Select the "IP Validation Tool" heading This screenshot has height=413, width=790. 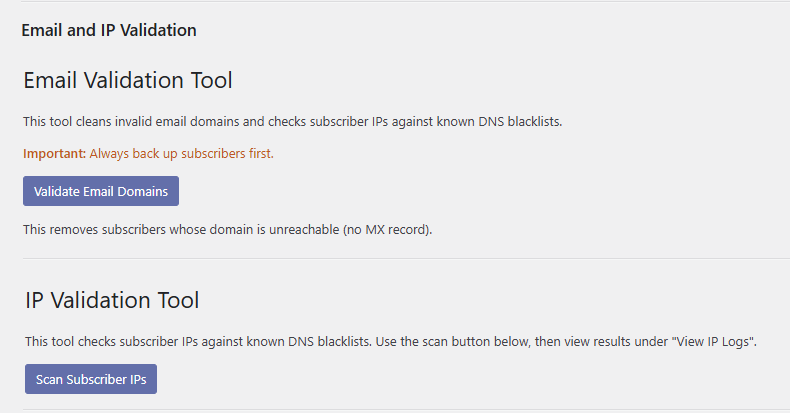[x=112, y=300]
